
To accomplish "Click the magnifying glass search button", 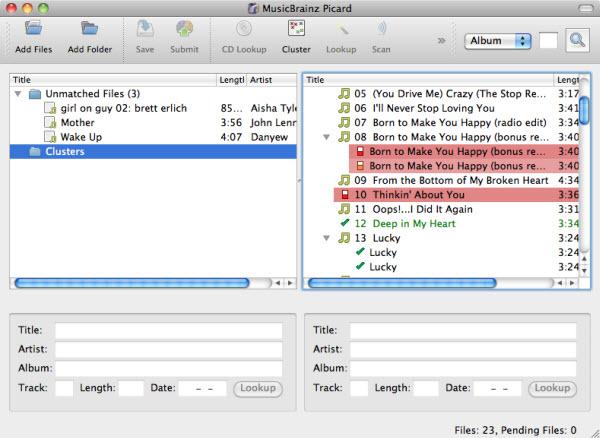I will point(576,41).
